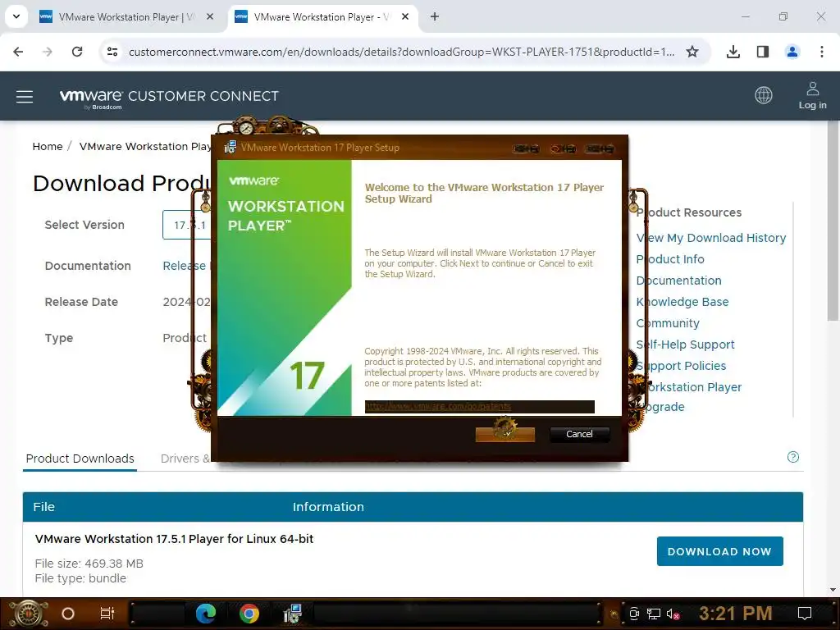
Task: Open Self-Help Support link
Action: (685, 345)
